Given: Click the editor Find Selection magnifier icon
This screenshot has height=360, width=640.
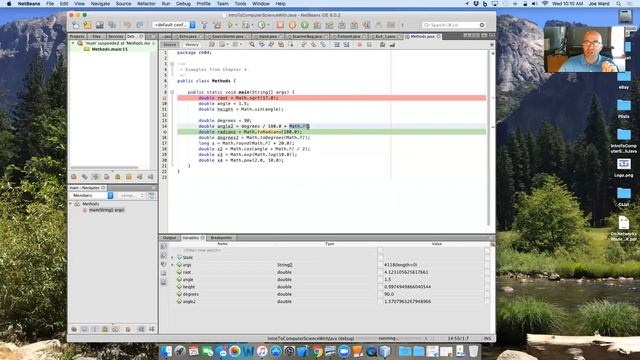Looking at the screenshot, I should coord(252,44).
